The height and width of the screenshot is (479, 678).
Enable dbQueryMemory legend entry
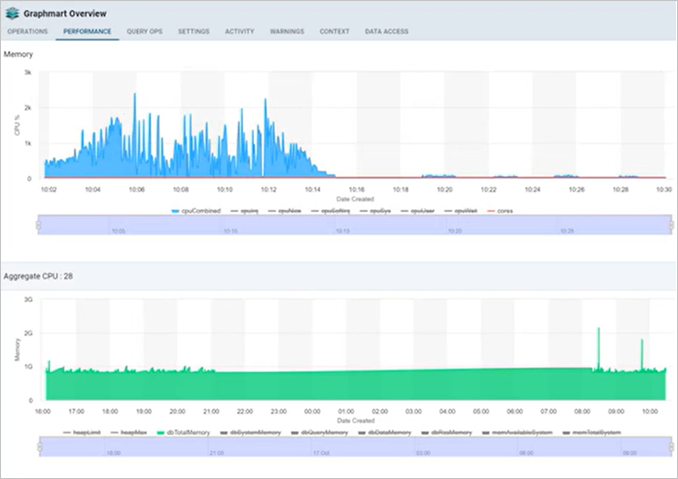(x=321, y=433)
